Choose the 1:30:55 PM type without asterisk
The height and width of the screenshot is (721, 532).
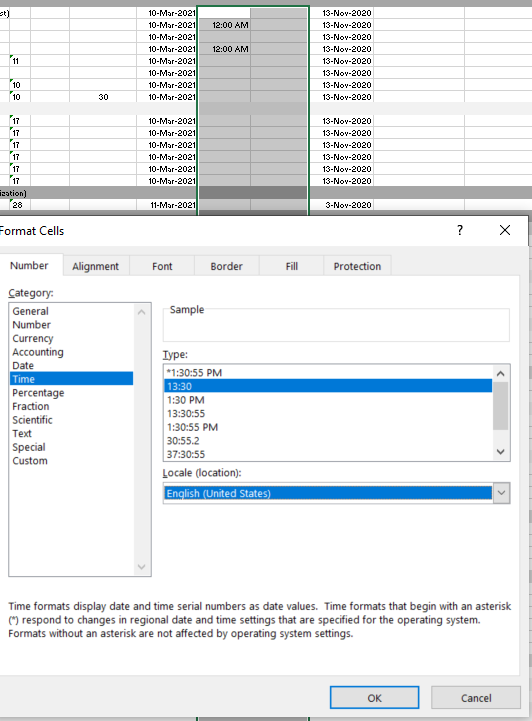point(328,427)
